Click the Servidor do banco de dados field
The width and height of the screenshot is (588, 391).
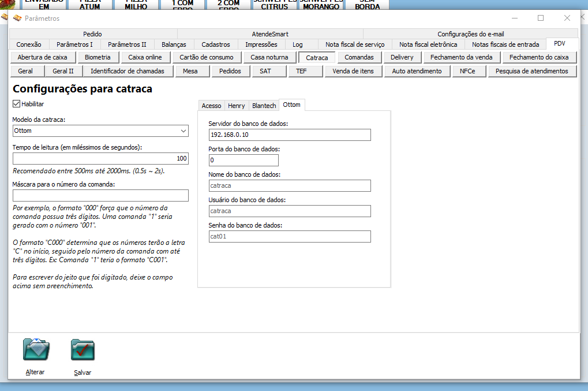tap(289, 135)
